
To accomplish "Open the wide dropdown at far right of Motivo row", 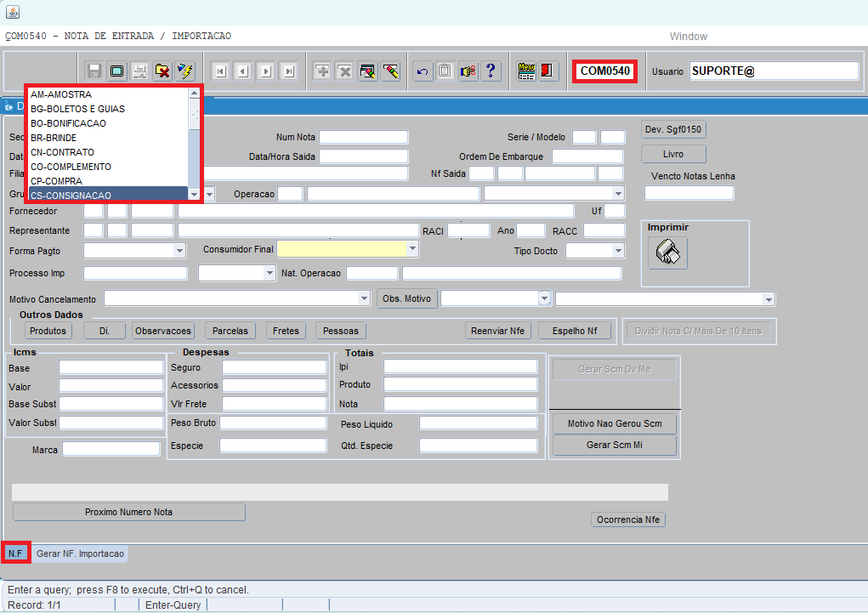I will [769, 299].
